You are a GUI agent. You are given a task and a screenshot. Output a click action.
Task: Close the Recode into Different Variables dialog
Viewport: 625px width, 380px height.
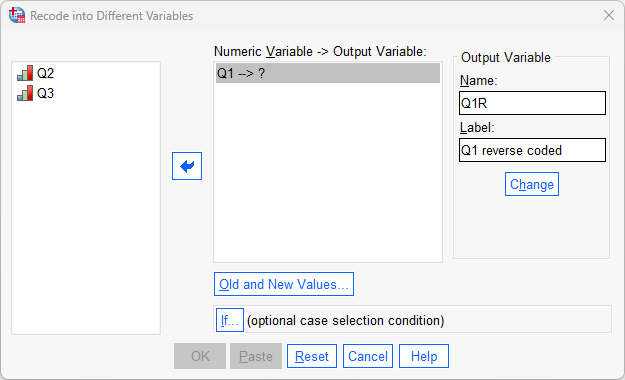tap(609, 16)
